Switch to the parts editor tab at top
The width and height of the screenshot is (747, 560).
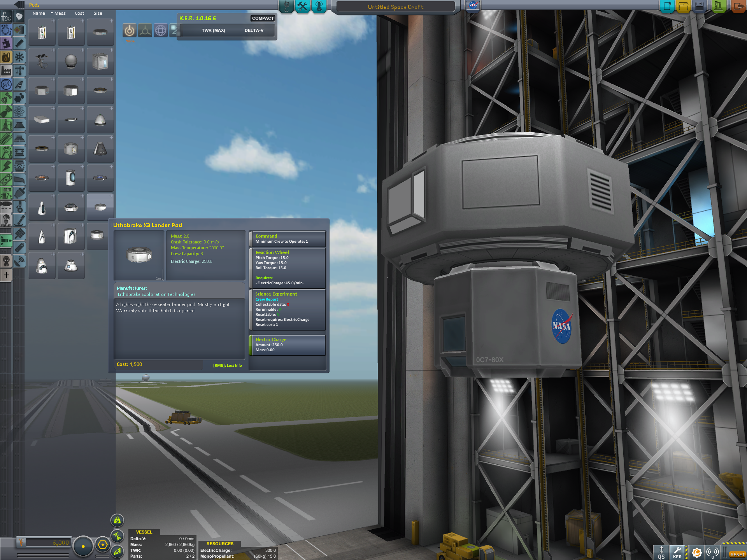coord(286,6)
